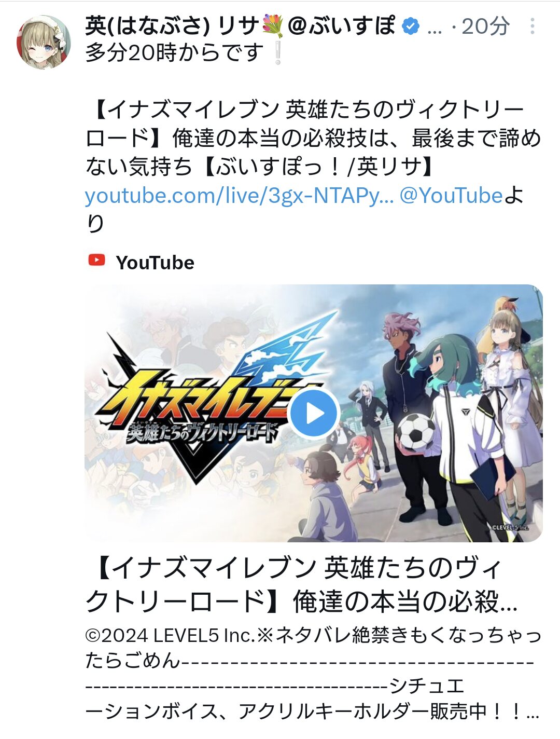Screen dimensions: 560x739
Task: Open the three-dot tweet options menu
Action: coord(533,26)
